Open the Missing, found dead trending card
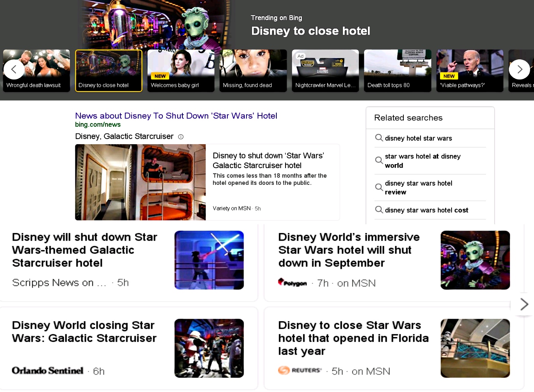 click(x=253, y=71)
